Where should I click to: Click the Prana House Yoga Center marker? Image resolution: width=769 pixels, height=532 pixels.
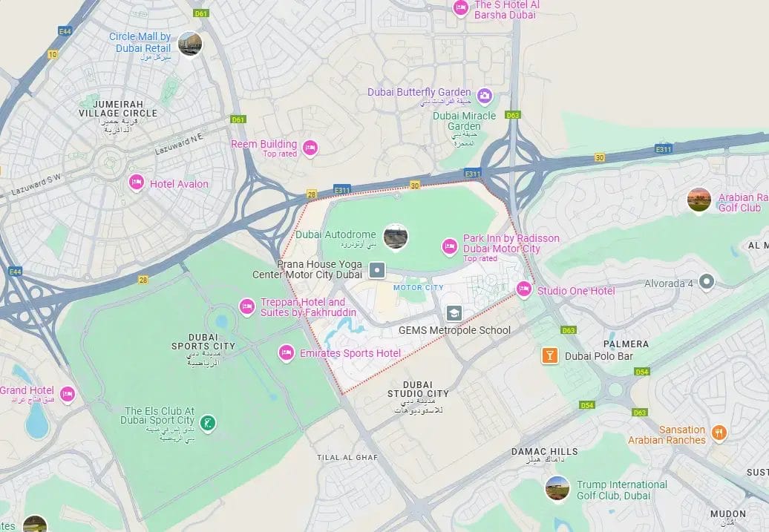coord(377,269)
